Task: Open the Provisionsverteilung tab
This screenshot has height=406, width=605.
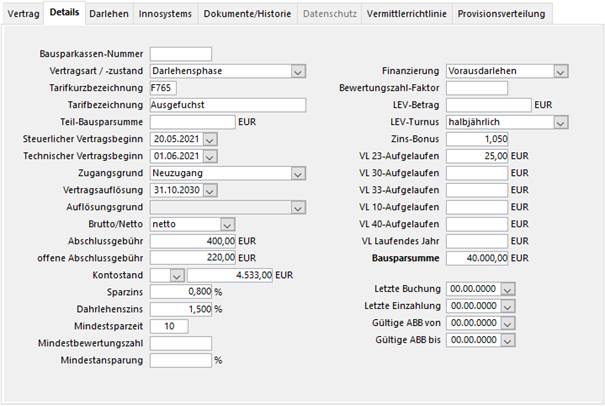Action: [502, 14]
